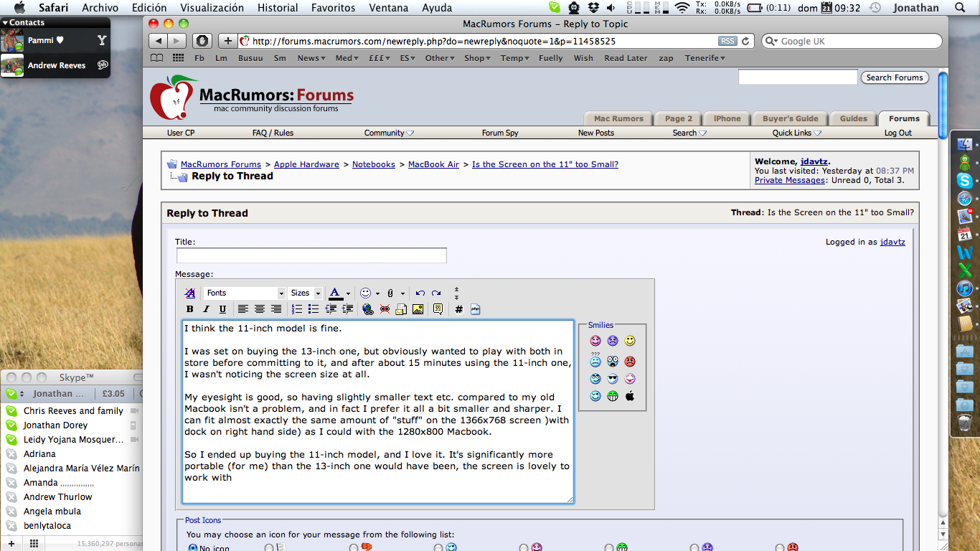
Task: Align message text left
Action: 243,309
